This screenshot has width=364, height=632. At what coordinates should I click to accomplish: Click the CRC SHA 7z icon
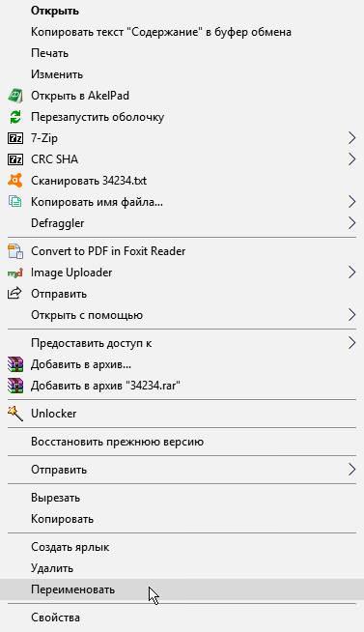[x=15, y=159]
